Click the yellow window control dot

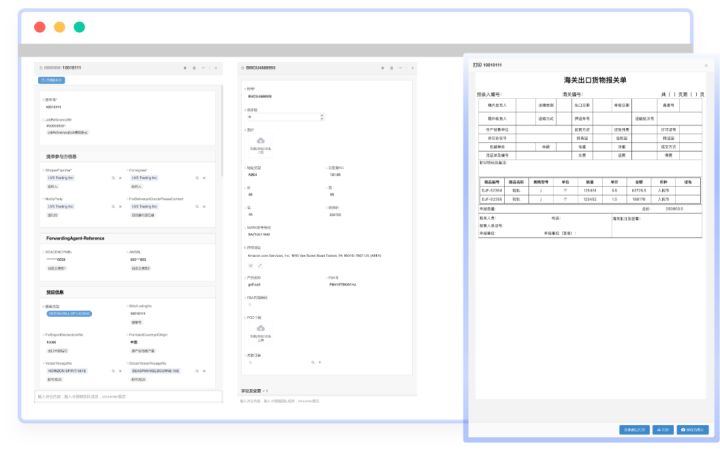tap(60, 27)
